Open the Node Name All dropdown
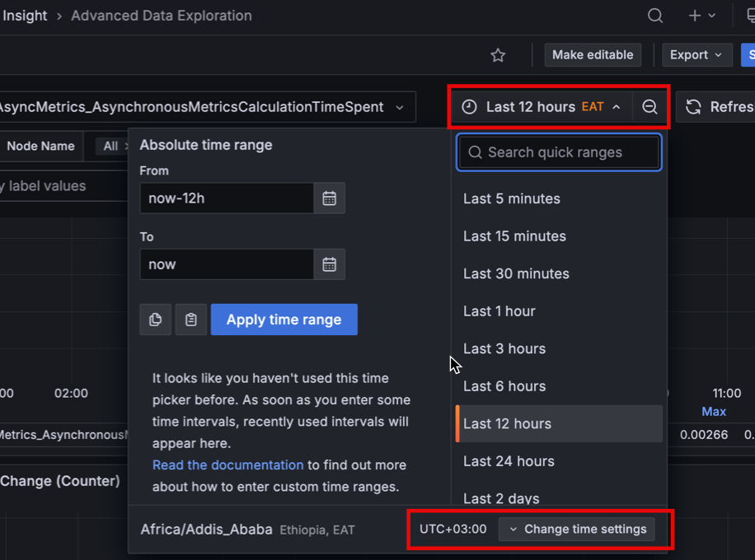Image resolution: width=755 pixels, height=560 pixels. point(114,147)
